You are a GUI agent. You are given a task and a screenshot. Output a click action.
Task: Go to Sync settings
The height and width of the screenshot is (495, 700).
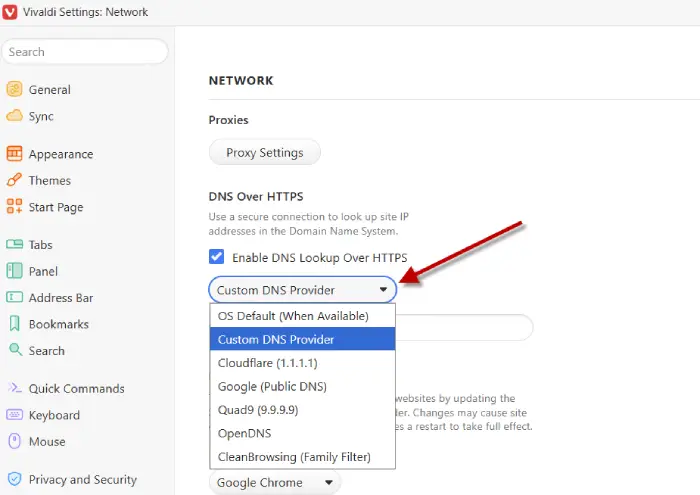[41, 116]
